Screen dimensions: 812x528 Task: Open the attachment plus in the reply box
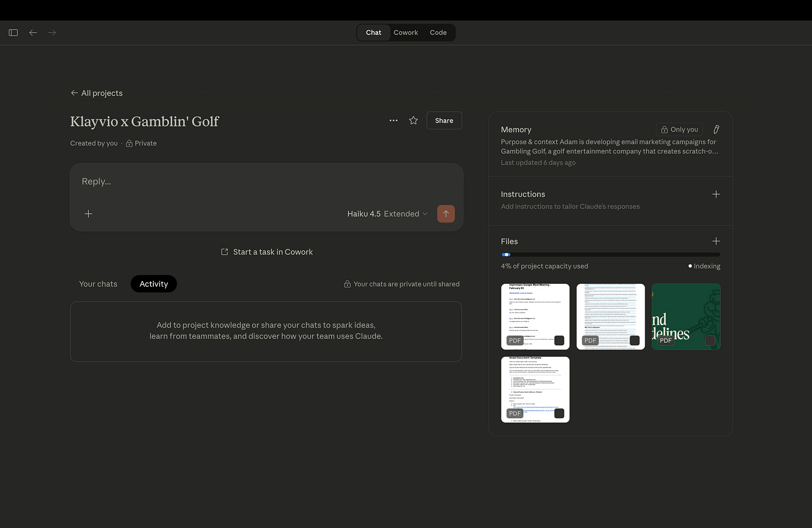click(x=88, y=214)
